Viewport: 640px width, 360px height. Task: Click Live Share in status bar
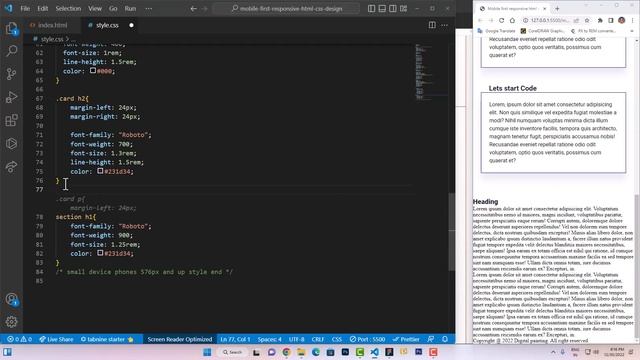tap(56, 339)
